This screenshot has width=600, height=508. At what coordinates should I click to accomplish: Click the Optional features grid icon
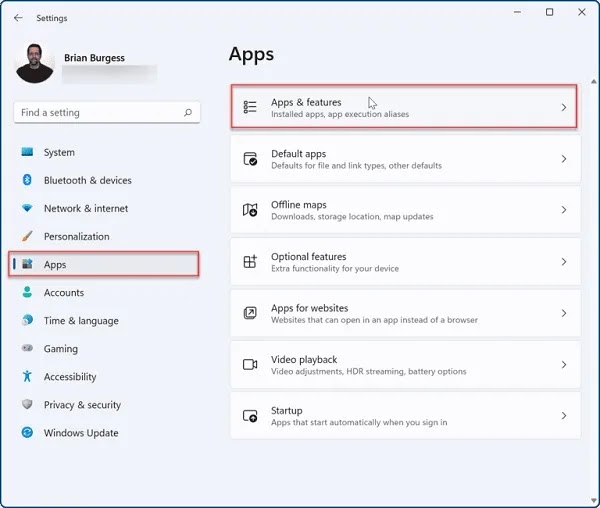[x=250, y=262]
